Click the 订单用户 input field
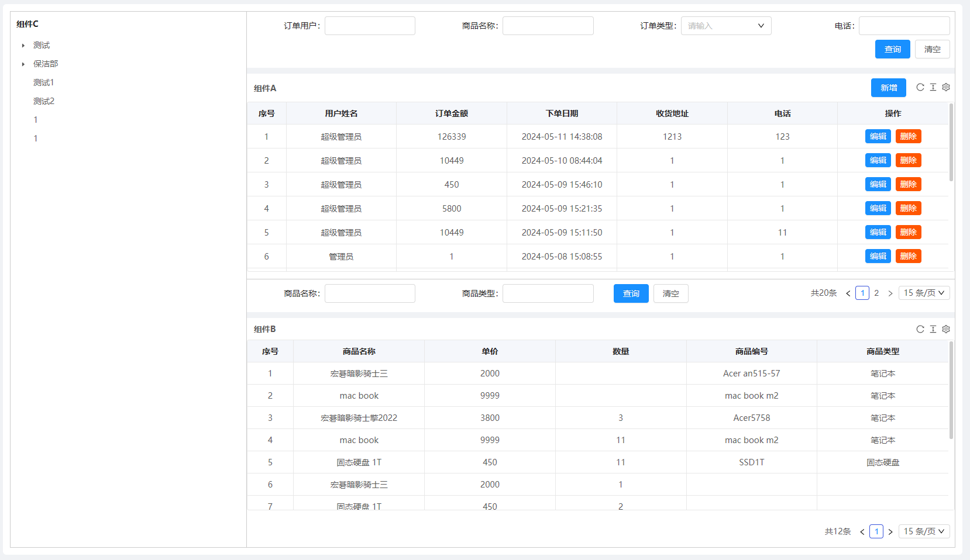The height and width of the screenshot is (560, 970). click(x=370, y=26)
